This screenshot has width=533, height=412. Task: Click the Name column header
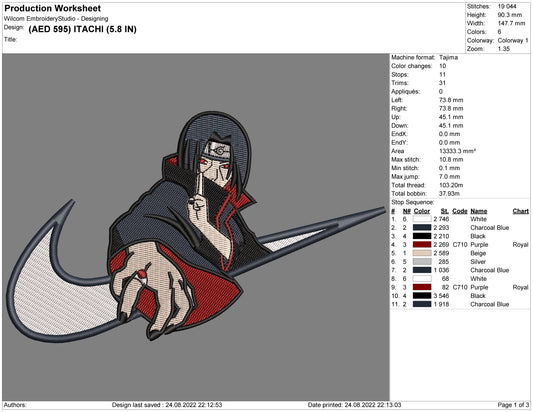479,211
